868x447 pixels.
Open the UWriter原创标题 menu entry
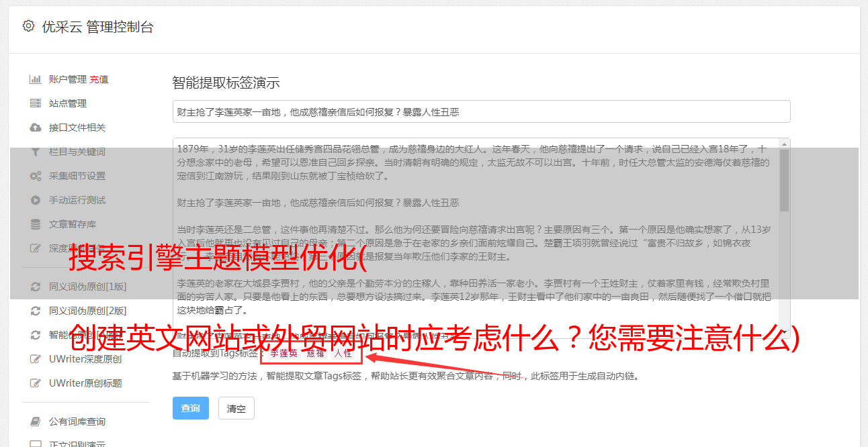click(x=85, y=383)
